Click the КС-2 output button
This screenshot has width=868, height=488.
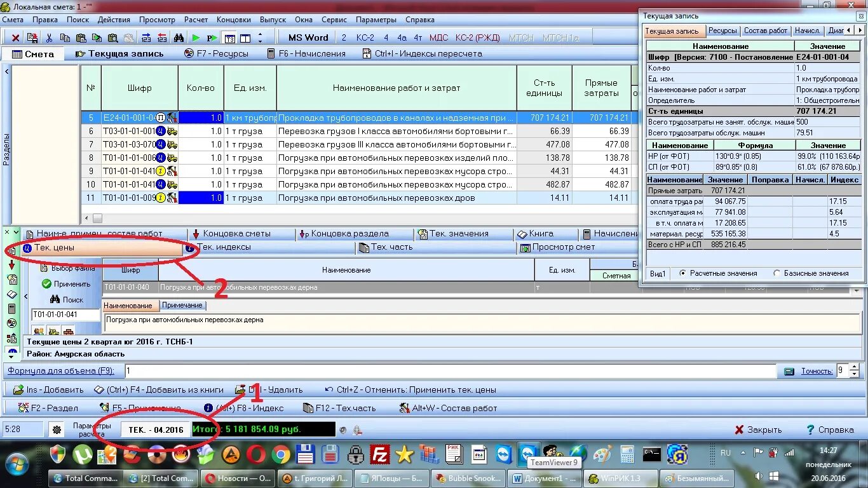365,38
